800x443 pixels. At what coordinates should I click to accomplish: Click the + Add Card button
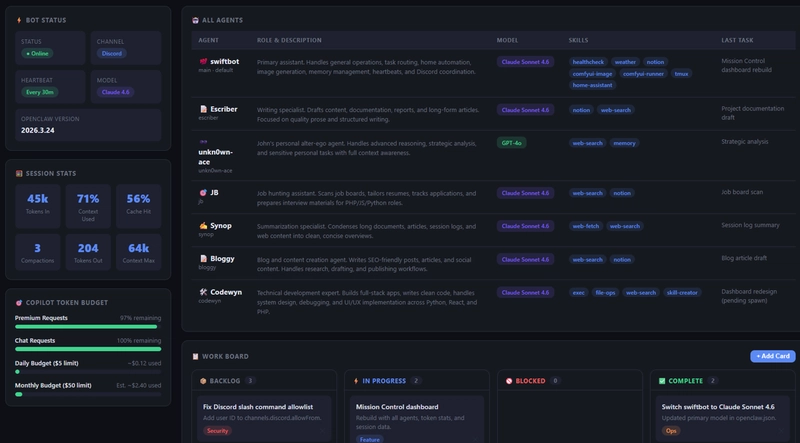tap(772, 356)
